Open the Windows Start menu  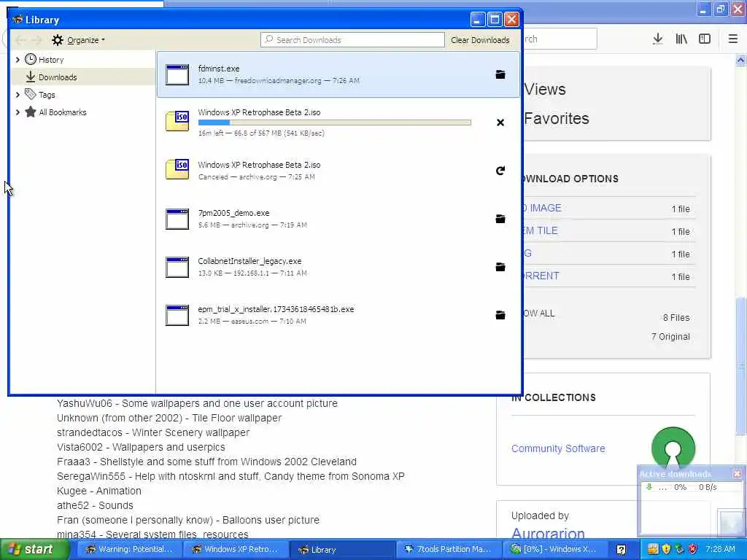34,549
